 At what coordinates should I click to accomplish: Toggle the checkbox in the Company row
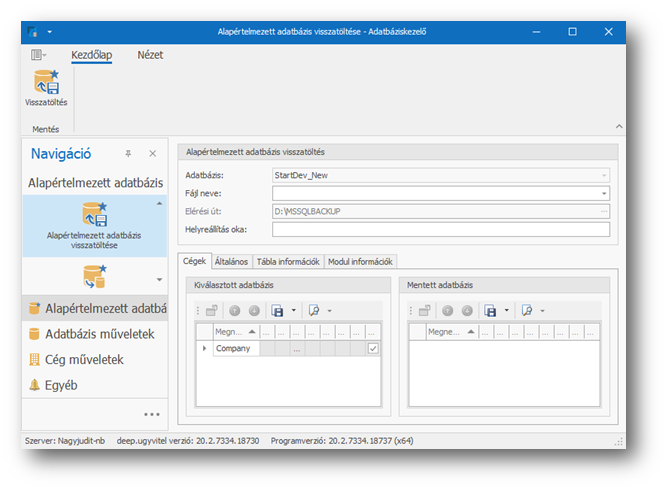(372, 349)
